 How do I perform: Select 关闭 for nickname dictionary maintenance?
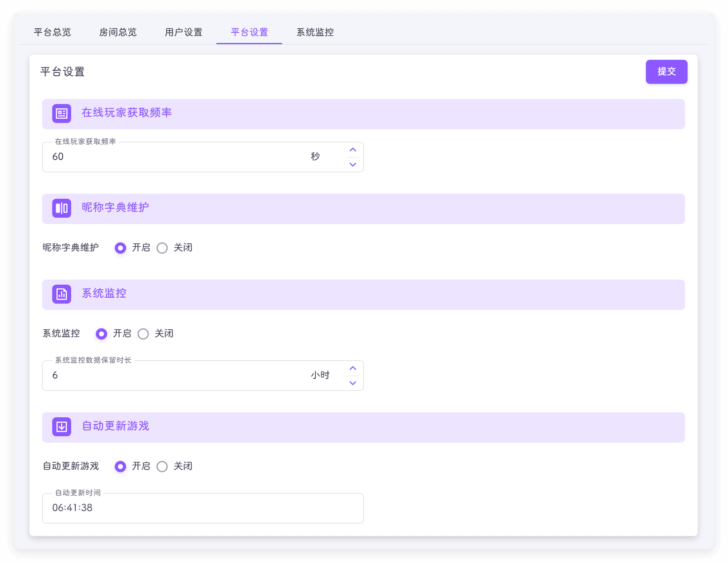tap(162, 248)
